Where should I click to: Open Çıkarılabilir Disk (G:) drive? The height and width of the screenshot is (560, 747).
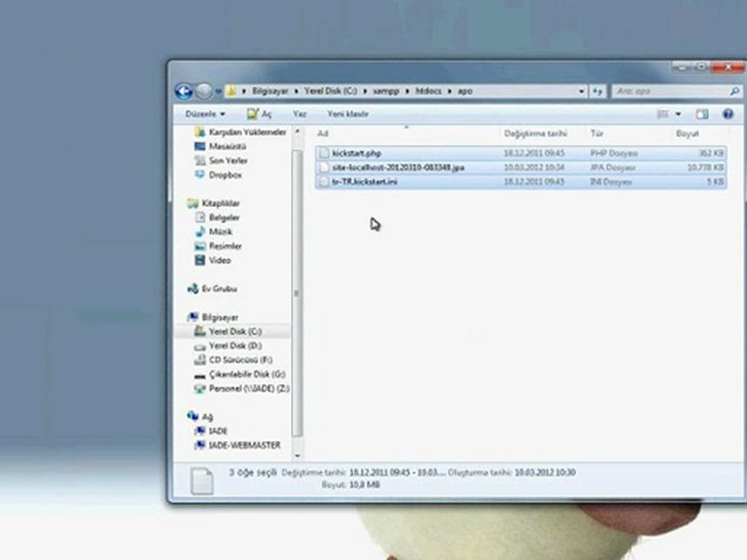pyautogui.click(x=240, y=374)
